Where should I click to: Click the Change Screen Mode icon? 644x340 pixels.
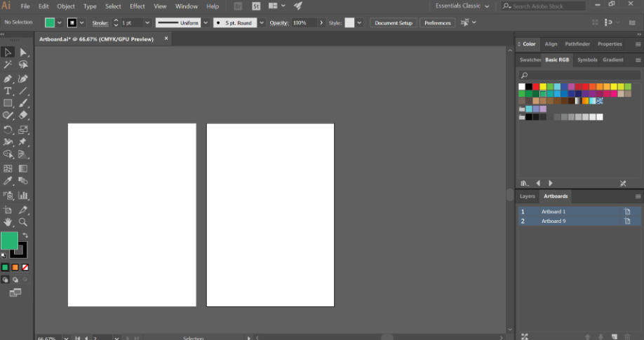click(x=15, y=293)
